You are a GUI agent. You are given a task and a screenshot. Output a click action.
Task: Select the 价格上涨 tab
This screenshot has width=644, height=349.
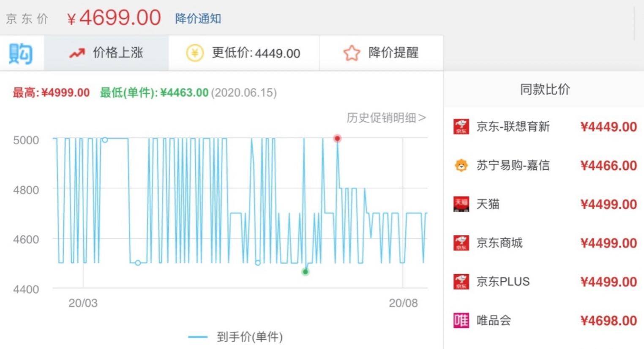click(106, 53)
